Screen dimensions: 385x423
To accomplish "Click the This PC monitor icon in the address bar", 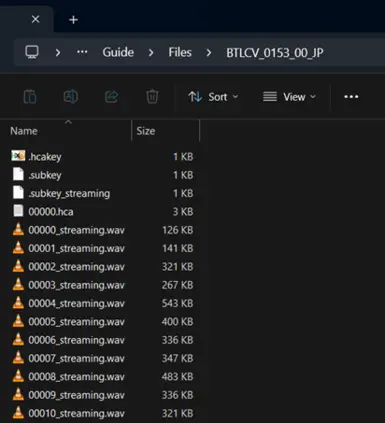I will click(32, 52).
